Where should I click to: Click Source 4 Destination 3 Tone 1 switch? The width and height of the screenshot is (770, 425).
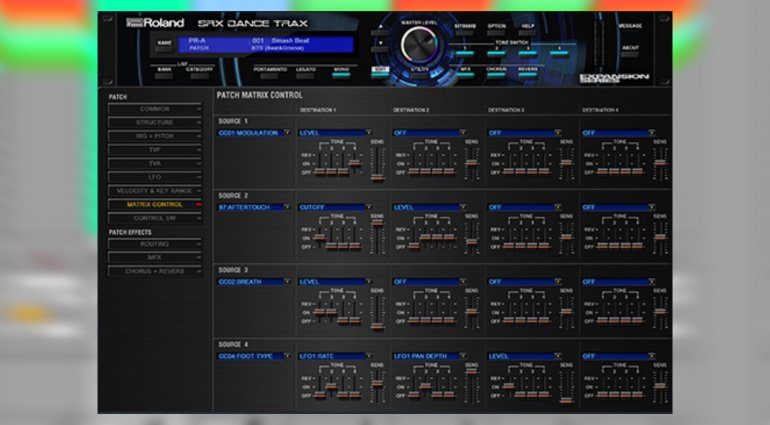coord(509,386)
